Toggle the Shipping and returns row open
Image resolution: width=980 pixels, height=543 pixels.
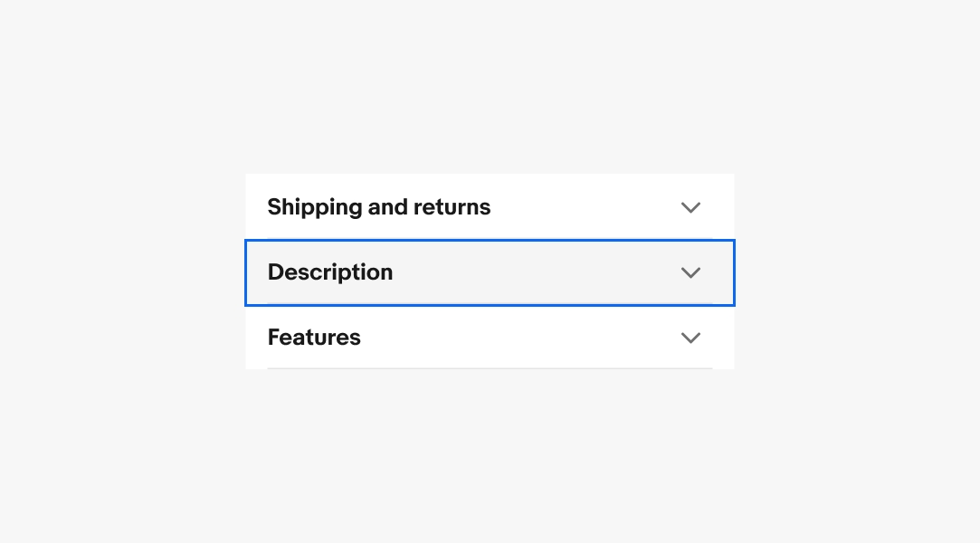[x=490, y=207]
